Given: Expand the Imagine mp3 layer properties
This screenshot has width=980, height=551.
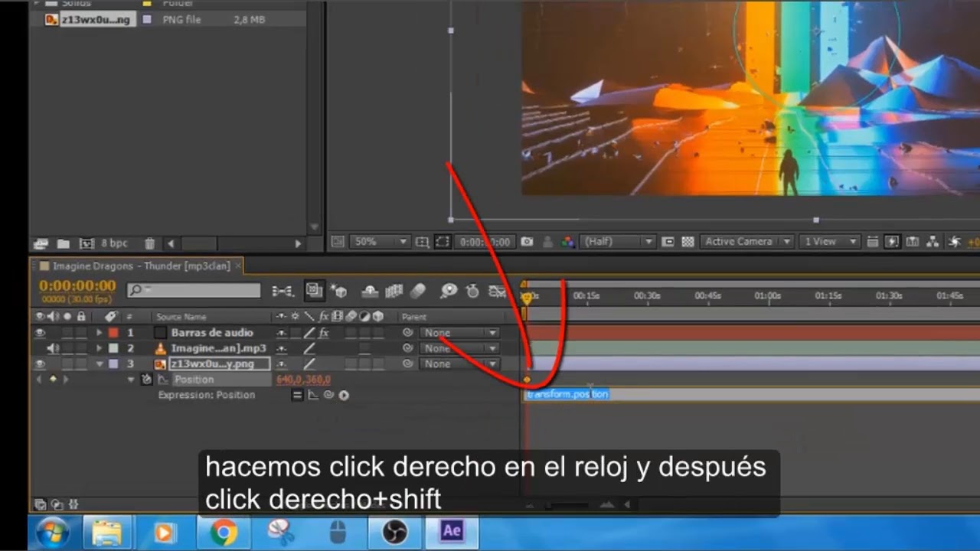Looking at the screenshot, I should tap(99, 348).
